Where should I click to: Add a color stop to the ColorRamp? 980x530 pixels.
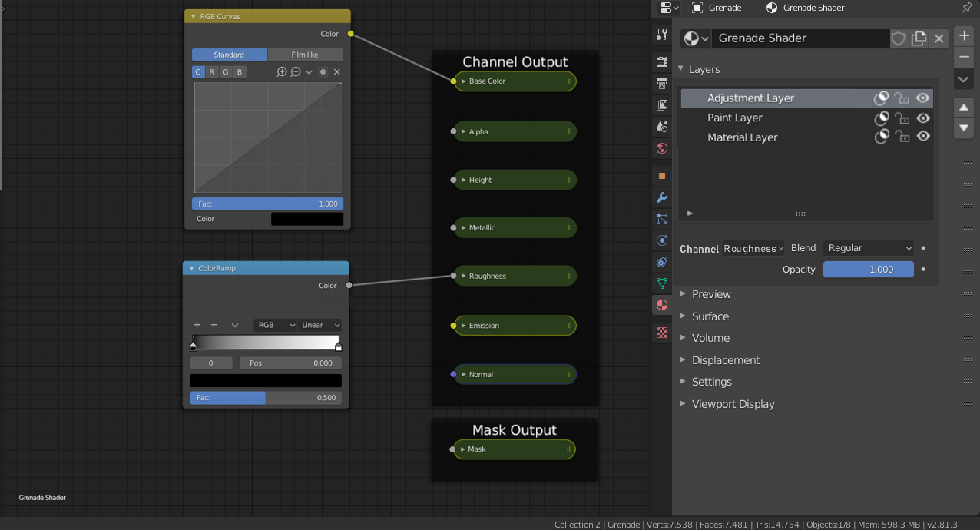click(x=197, y=325)
